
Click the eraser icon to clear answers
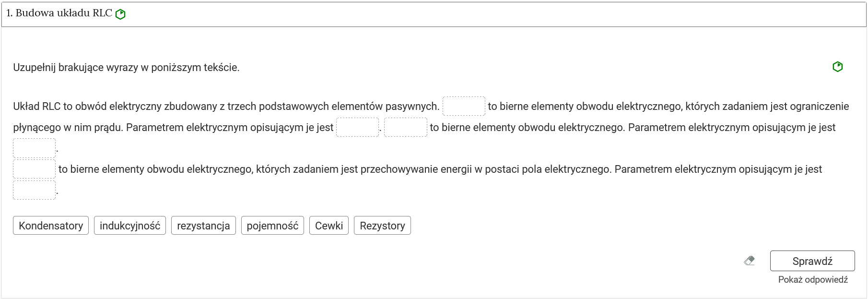750,261
